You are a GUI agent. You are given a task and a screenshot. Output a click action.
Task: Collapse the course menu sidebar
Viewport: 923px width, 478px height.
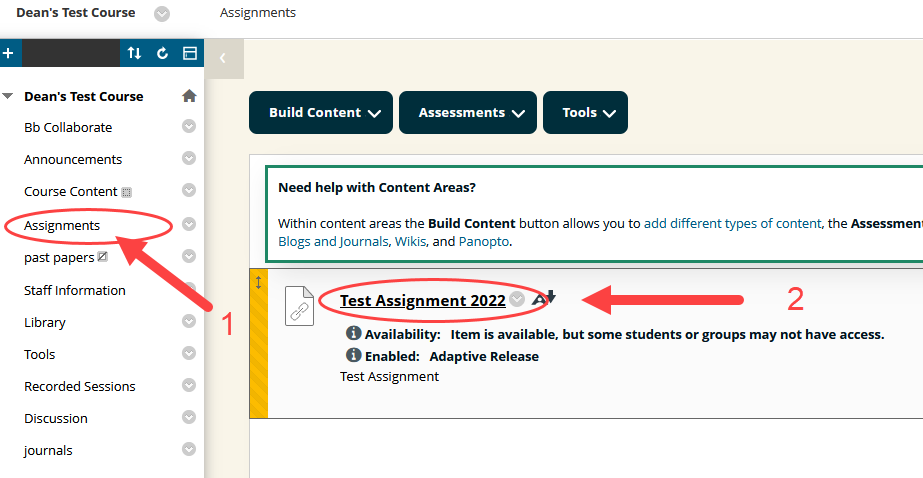[223, 58]
